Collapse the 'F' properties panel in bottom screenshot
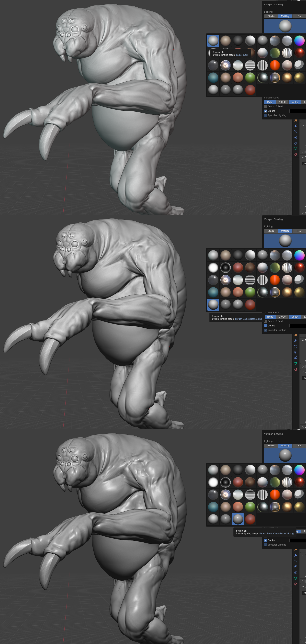 [x=303, y=555]
